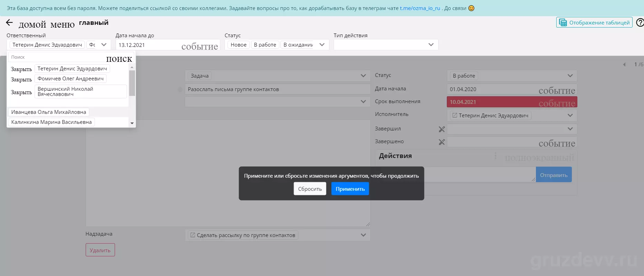Open the 'Завершил' dropdown

(x=512, y=129)
